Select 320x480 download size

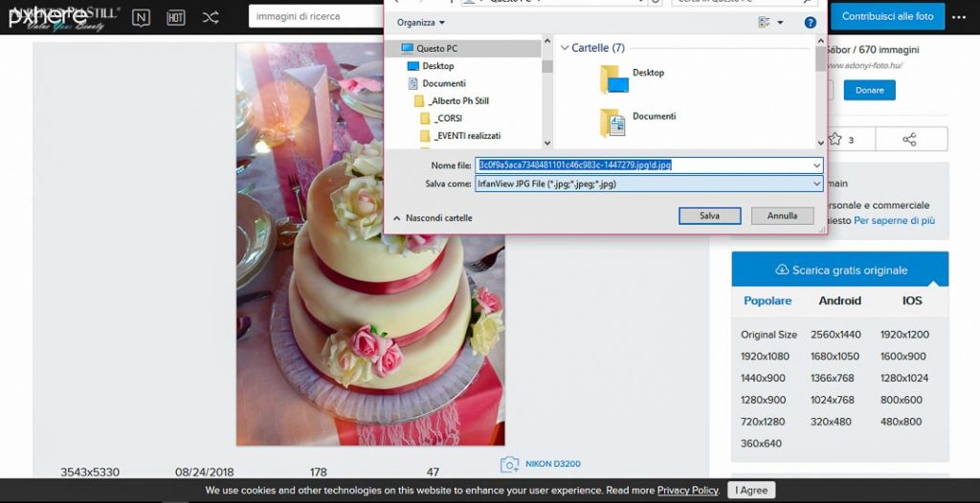click(x=831, y=423)
